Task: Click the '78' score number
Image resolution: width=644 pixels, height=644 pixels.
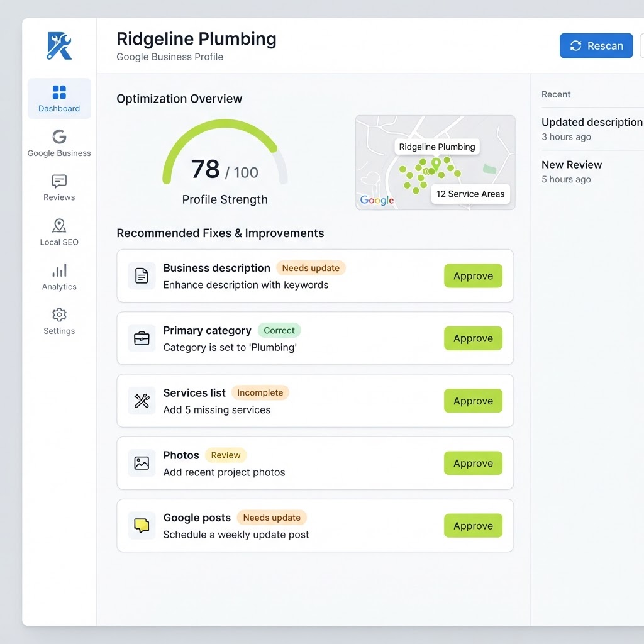Action: (x=206, y=169)
